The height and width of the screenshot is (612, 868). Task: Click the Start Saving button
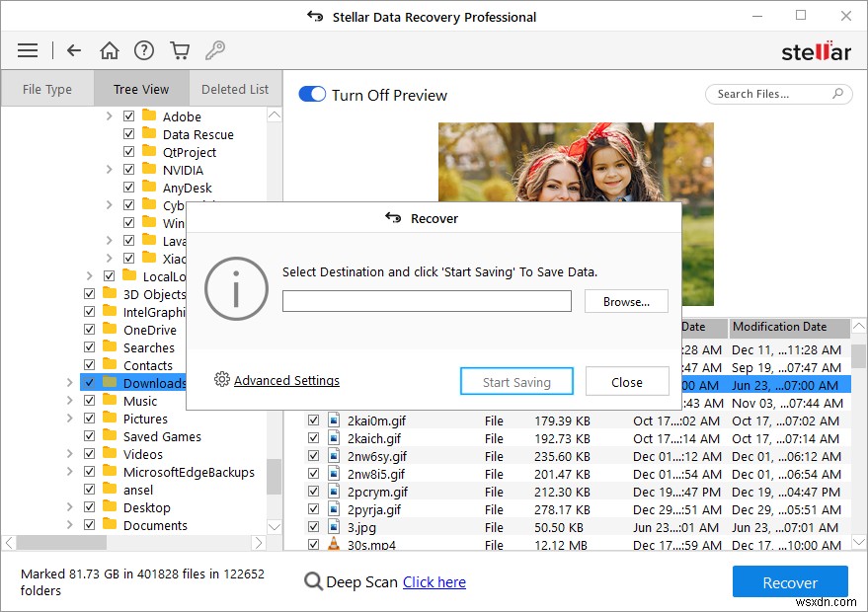point(515,381)
